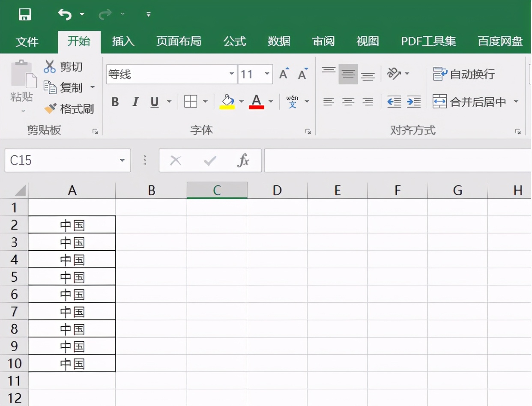Viewport: 532px width, 406px height.
Task: Open the 剪贴板 dialog launcher
Action: click(x=95, y=132)
